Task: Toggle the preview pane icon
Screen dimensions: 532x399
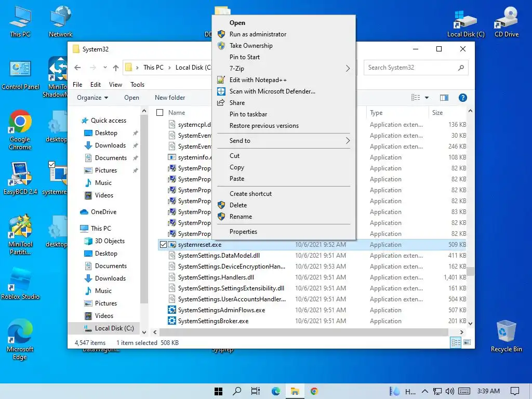Action: tap(444, 98)
